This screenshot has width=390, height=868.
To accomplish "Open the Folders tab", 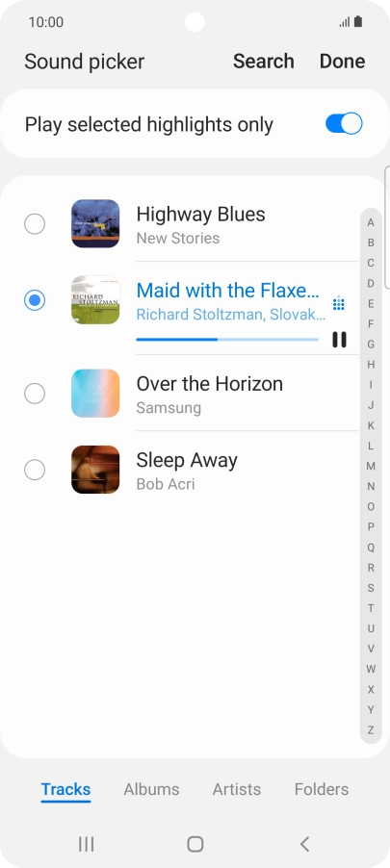I will coord(322,789).
